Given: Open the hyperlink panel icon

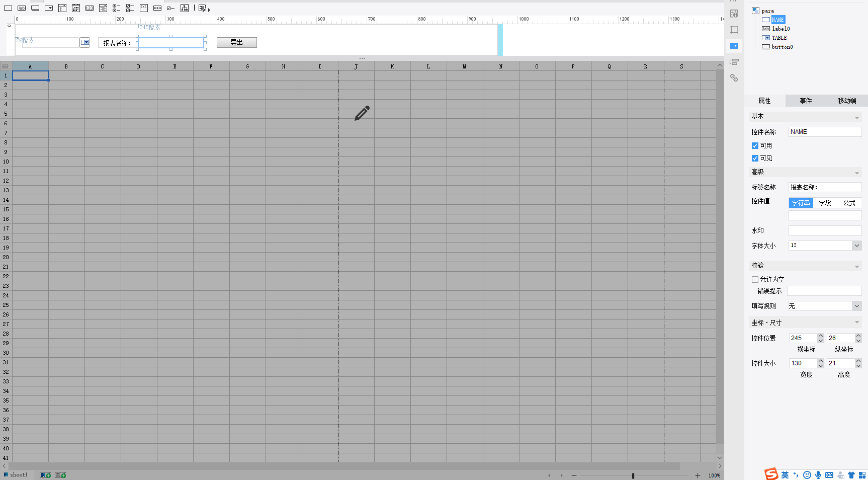Looking at the screenshot, I should pyautogui.click(x=734, y=78).
